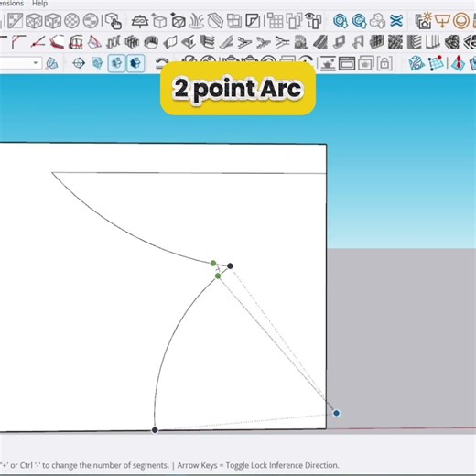Toggle the padlock icon in the render toolbar
This screenshot has height=476, width=476.
(384, 63)
